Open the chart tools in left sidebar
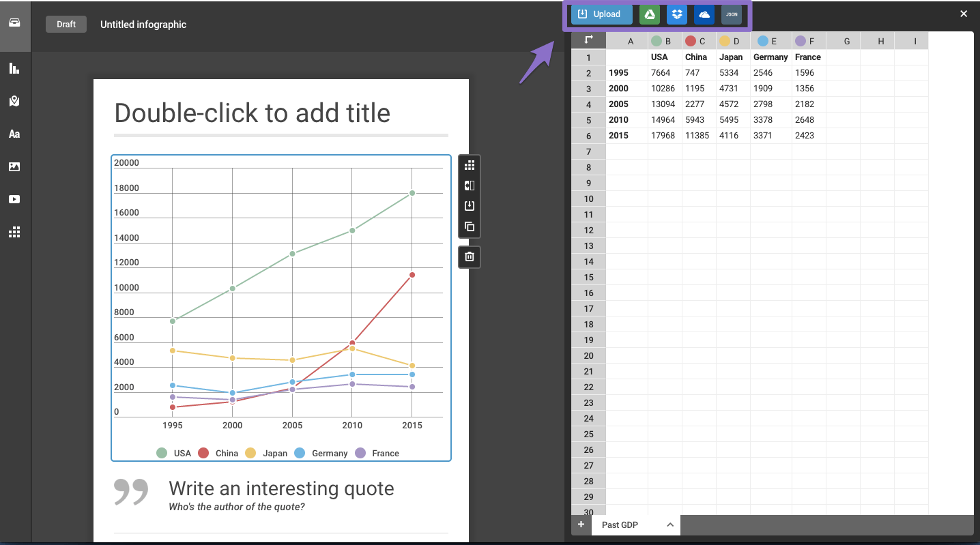 tap(14, 68)
